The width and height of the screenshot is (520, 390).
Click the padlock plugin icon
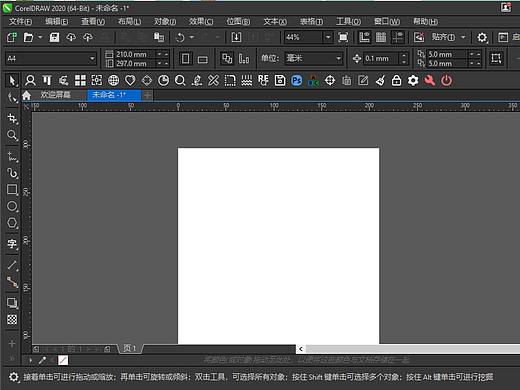[x=396, y=80]
